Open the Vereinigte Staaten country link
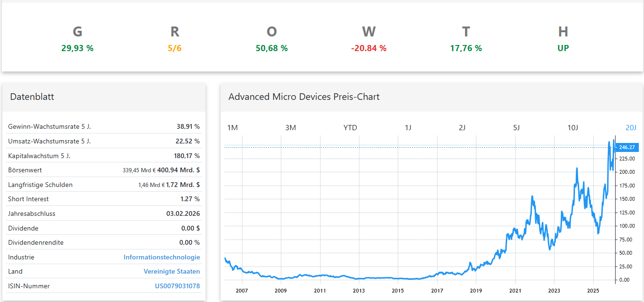 (171, 272)
